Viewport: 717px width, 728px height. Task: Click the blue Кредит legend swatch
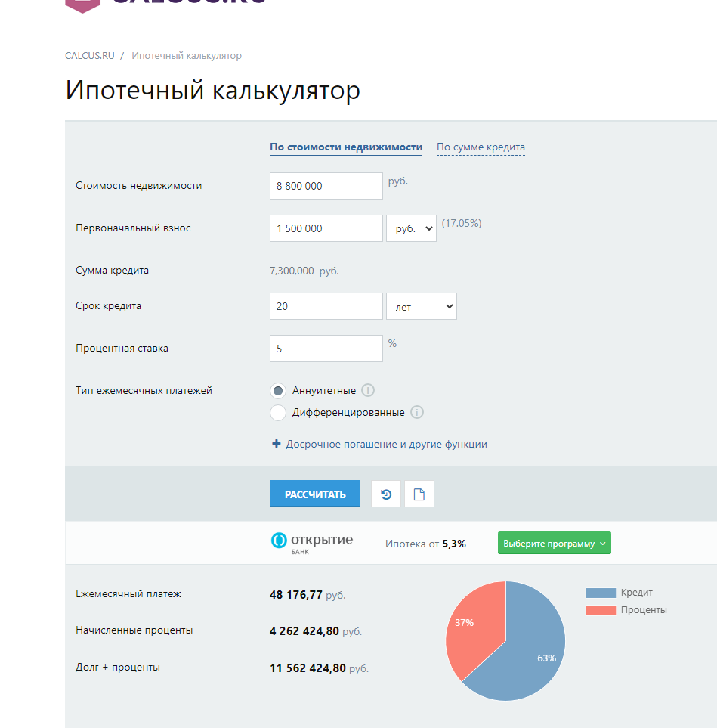tap(601, 593)
